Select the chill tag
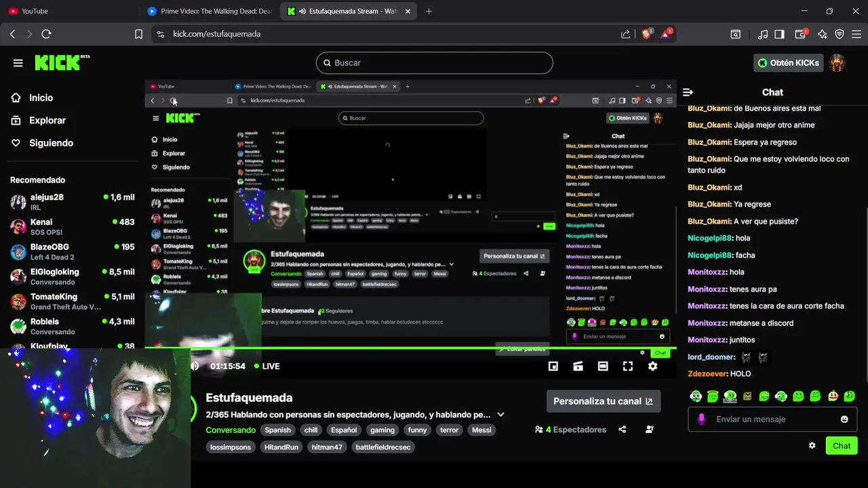868x488 pixels. (311, 430)
